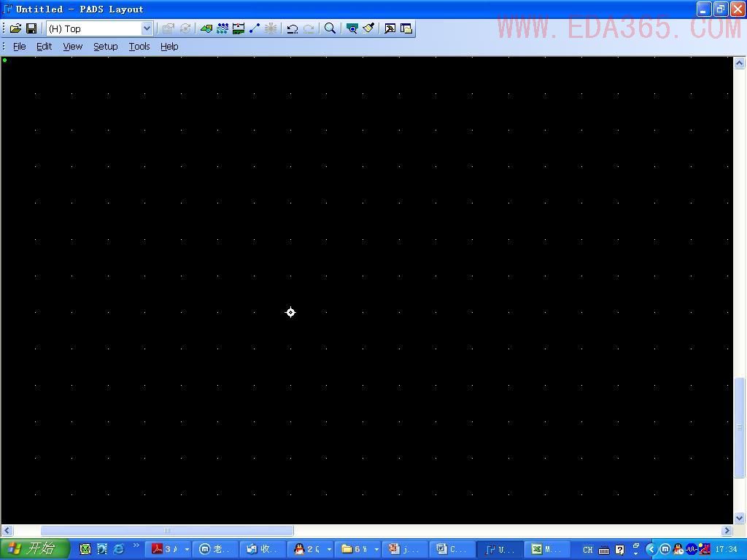Open the Output window icon

tap(390, 28)
